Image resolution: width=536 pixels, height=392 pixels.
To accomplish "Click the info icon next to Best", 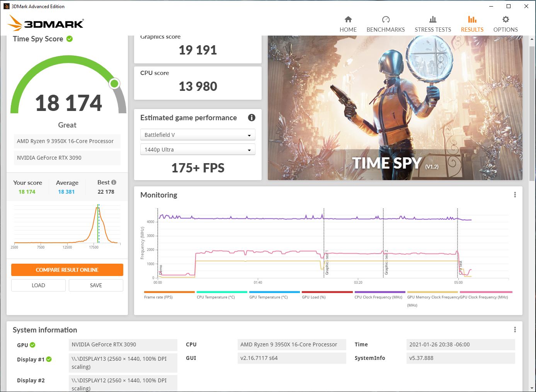I will point(114,182).
